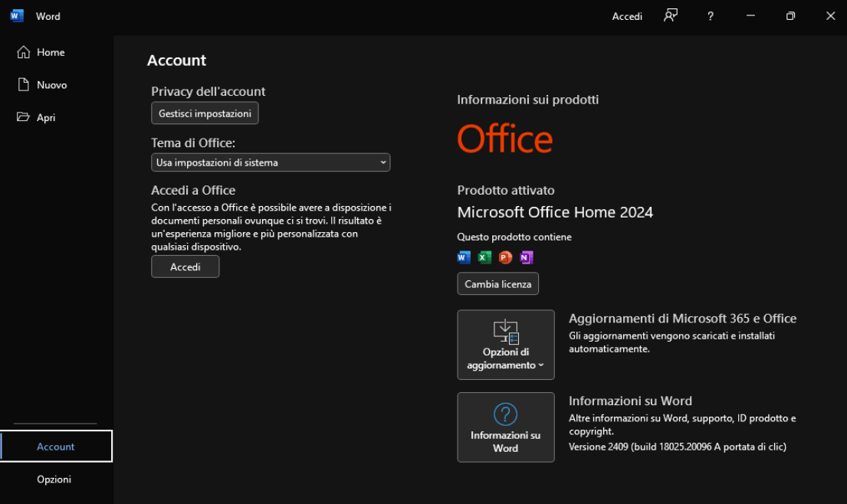Close the Word window
The width and height of the screenshot is (847, 504).
pyautogui.click(x=830, y=15)
